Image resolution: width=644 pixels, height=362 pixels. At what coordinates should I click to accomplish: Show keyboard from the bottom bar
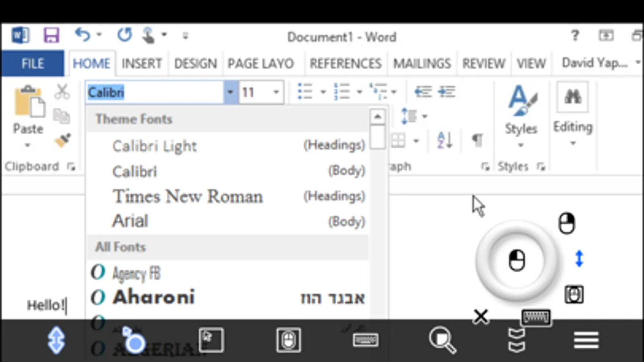[365, 340]
